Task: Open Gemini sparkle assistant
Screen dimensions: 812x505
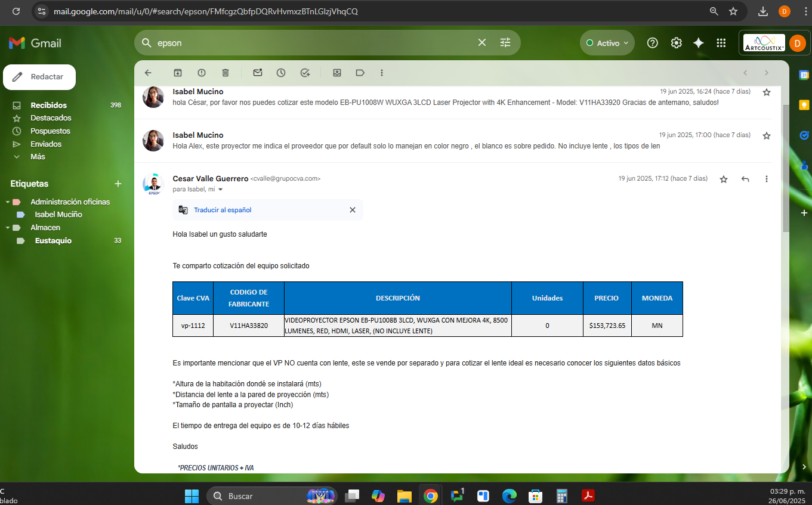Action: tap(699, 43)
